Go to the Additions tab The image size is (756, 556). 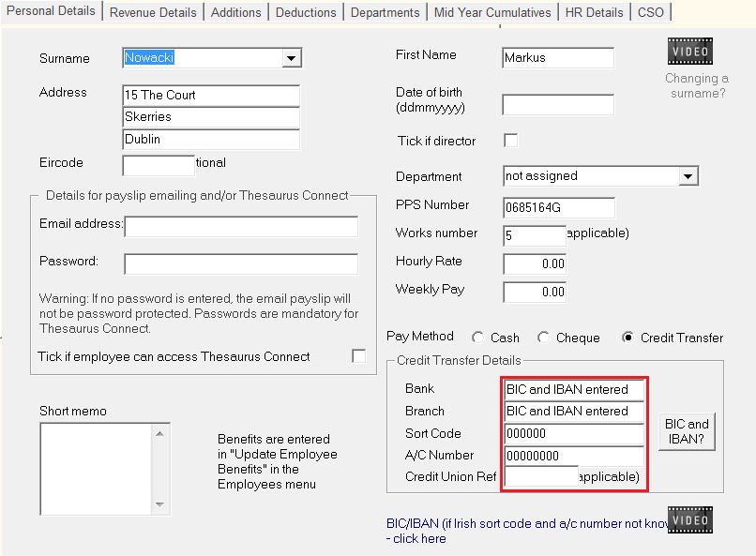click(235, 12)
